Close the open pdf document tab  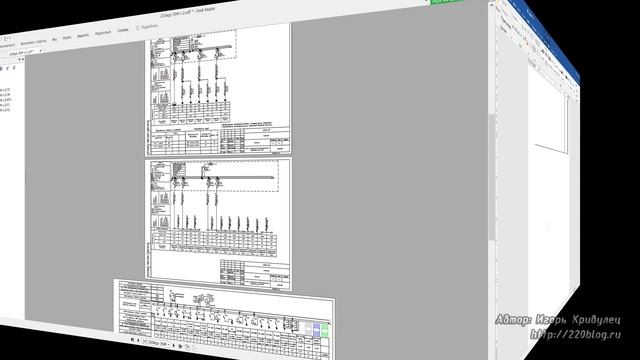pyautogui.click(x=40, y=51)
